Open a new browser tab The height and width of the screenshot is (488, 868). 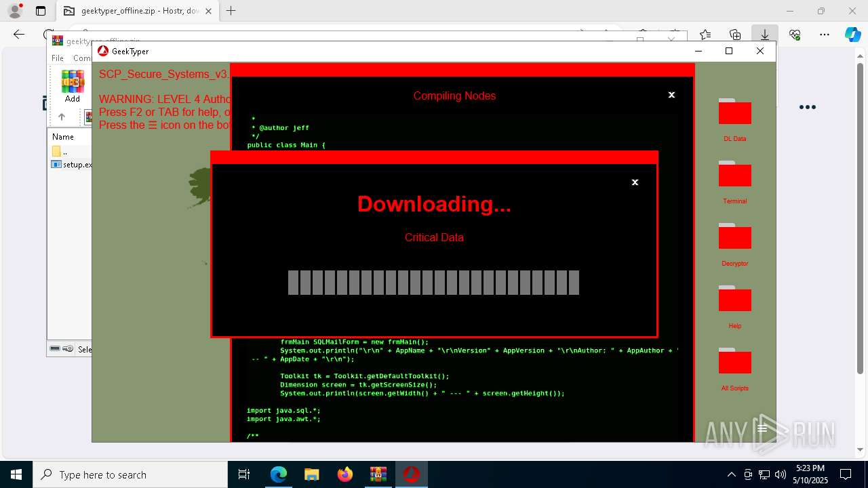[x=231, y=11]
